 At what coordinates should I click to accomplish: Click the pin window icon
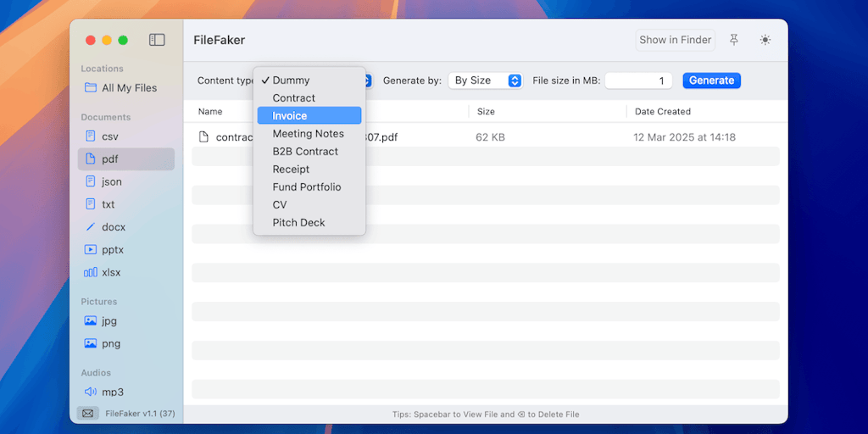[734, 40]
